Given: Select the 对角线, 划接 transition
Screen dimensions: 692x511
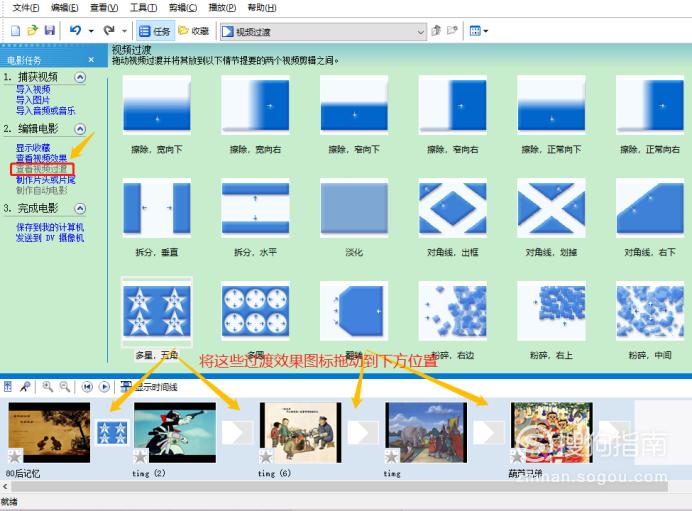Looking at the screenshot, I should click(x=551, y=208).
